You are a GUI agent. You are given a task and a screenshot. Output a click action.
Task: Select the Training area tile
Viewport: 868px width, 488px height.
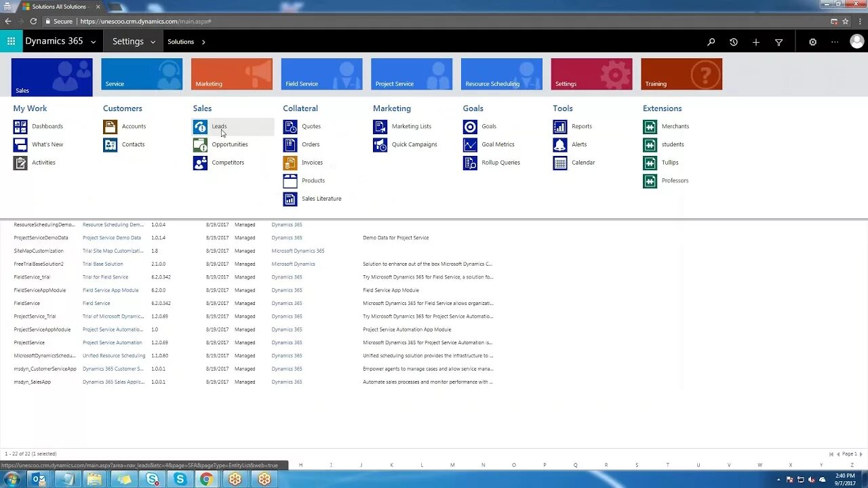682,75
